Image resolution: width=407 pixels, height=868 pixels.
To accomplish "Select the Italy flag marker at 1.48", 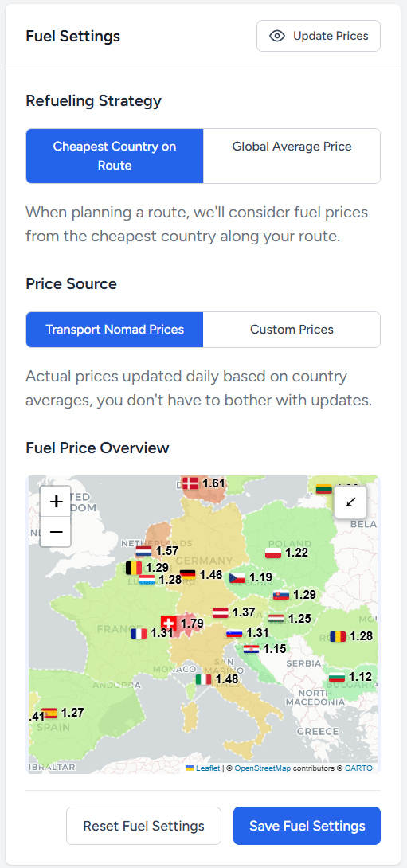I will (204, 678).
